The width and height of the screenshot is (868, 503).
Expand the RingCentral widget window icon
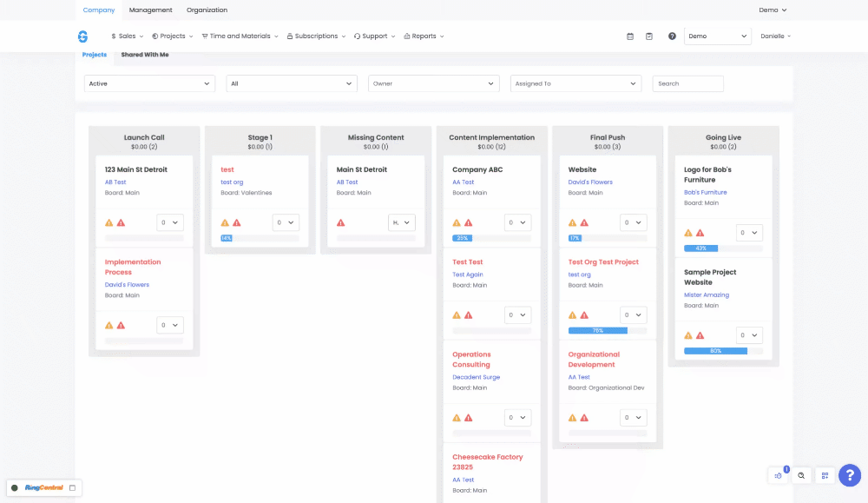(73, 488)
